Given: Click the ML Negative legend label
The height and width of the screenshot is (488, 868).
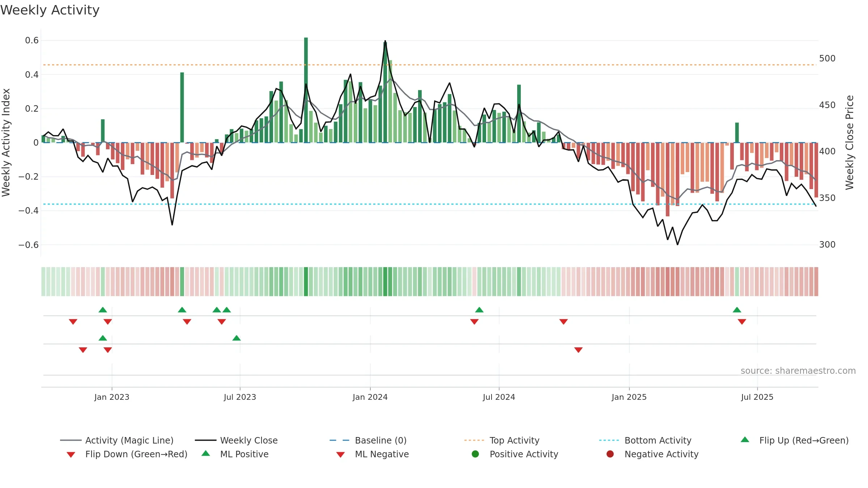Looking at the screenshot, I should [382, 454].
